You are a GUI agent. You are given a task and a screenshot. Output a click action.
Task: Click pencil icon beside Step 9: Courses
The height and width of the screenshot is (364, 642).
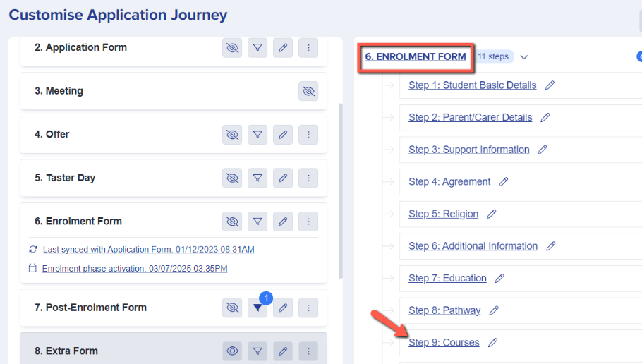pyautogui.click(x=493, y=343)
